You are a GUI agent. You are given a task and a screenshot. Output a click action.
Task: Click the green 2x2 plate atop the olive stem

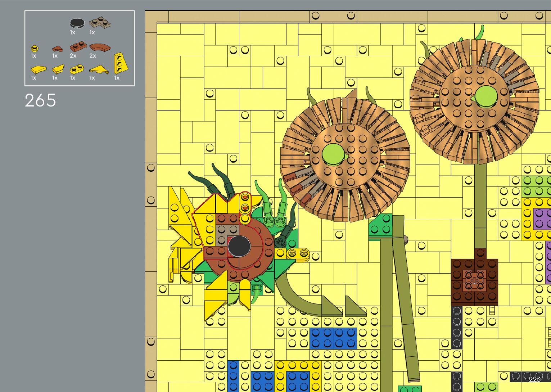(380, 225)
